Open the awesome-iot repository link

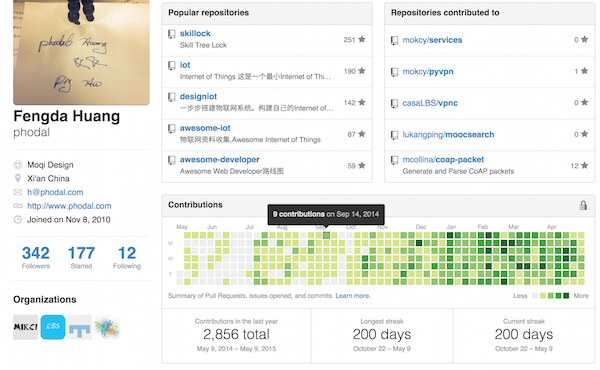pos(205,128)
